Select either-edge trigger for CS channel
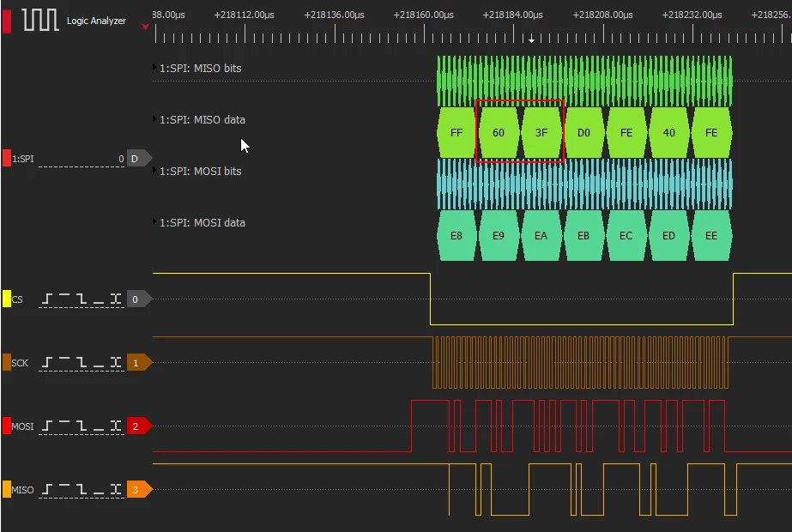The image size is (792, 532). click(116, 299)
